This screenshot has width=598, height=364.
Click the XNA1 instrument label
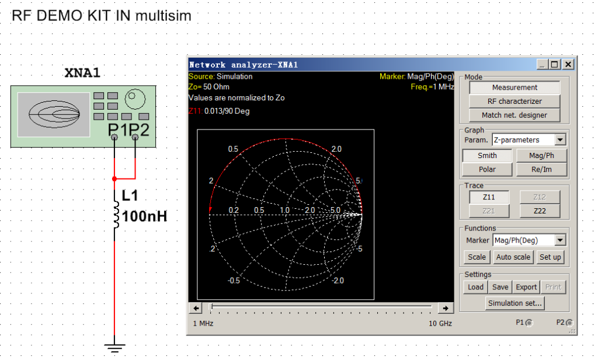[82, 73]
